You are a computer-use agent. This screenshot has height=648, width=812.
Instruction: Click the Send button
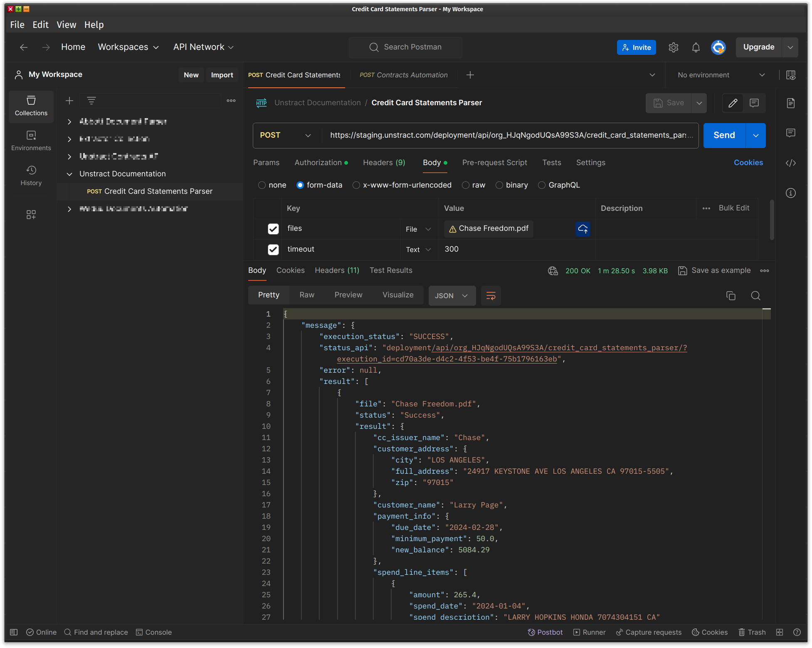[724, 136]
